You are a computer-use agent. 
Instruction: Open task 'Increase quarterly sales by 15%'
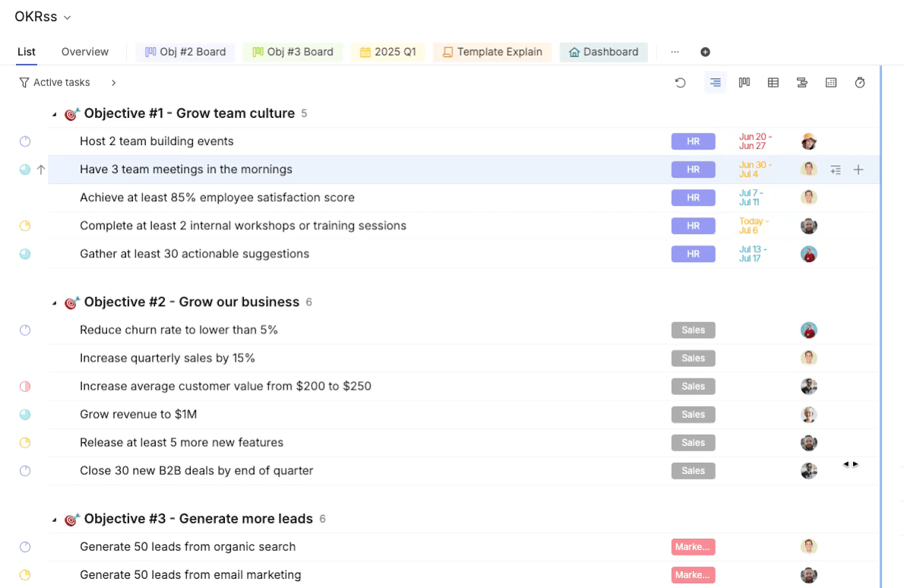point(167,358)
